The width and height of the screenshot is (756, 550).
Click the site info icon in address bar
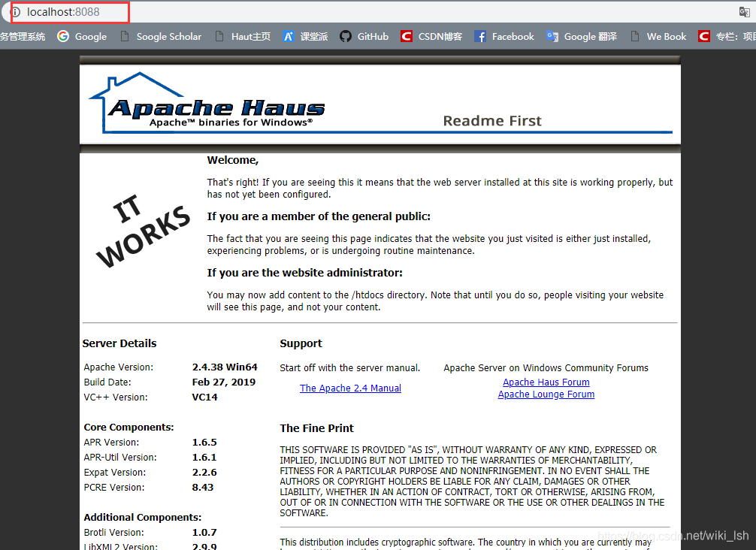point(16,12)
